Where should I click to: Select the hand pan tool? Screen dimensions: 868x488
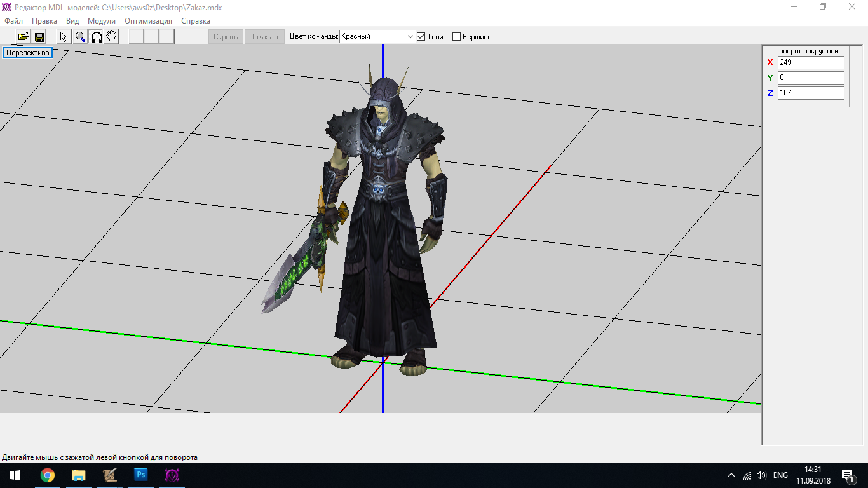tap(111, 37)
